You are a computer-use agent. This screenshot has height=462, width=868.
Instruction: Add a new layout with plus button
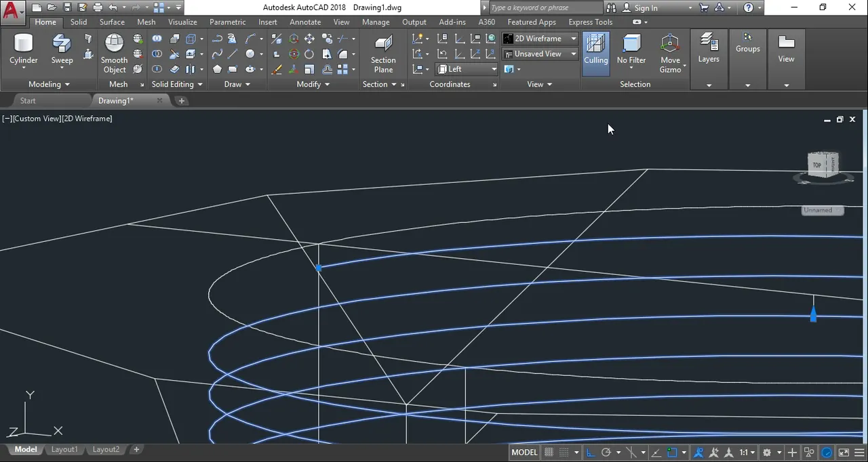(136, 449)
